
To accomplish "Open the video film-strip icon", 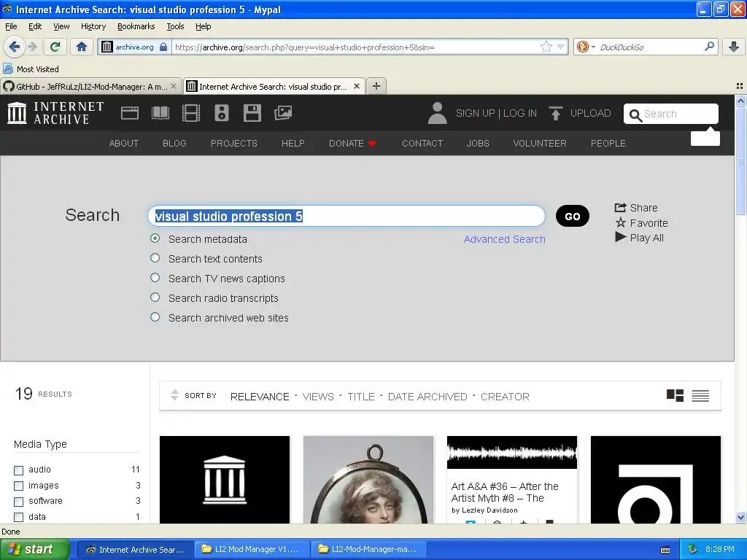I will click(191, 113).
